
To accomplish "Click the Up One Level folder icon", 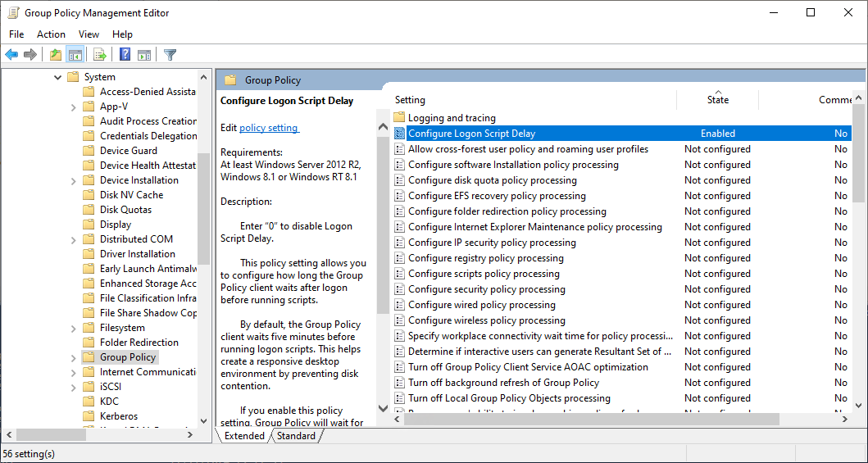I will pyautogui.click(x=55, y=55).
